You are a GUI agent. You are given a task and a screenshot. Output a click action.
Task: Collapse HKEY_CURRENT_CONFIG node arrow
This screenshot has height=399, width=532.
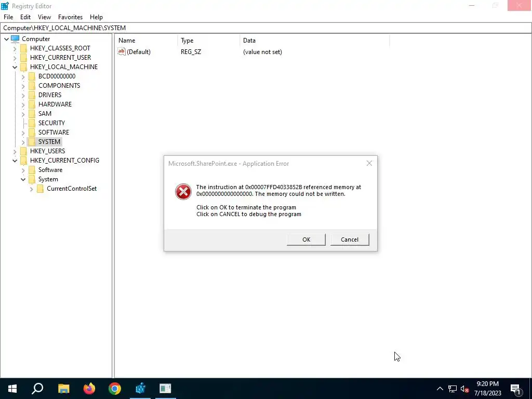15,161
